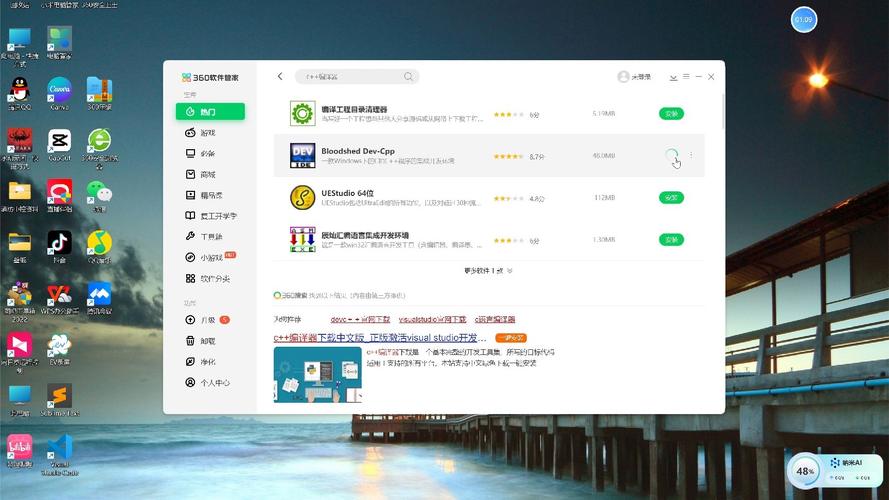Click the first related search link devc++
The height and width of the screenshot is (500, 889).
click(360, 320)
